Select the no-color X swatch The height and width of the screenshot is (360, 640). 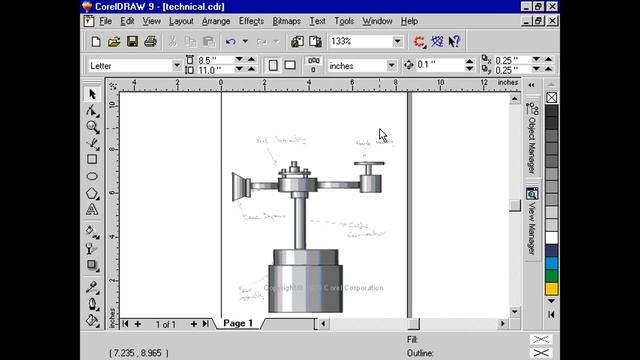pos(551,98)
